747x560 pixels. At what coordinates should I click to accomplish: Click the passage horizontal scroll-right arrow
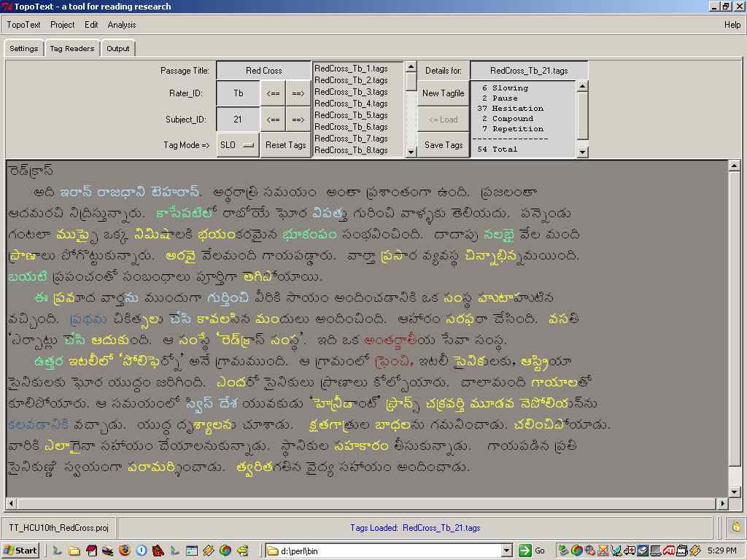(722, 503)
